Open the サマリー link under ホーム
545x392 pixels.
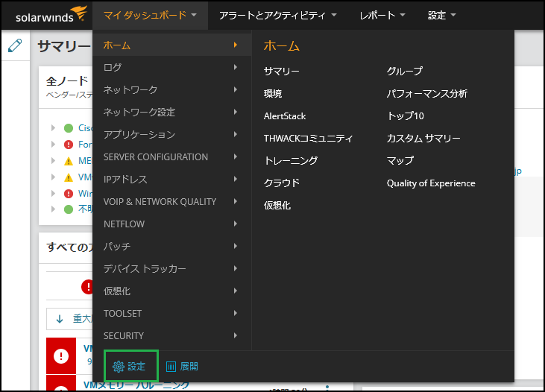(281, 72)
